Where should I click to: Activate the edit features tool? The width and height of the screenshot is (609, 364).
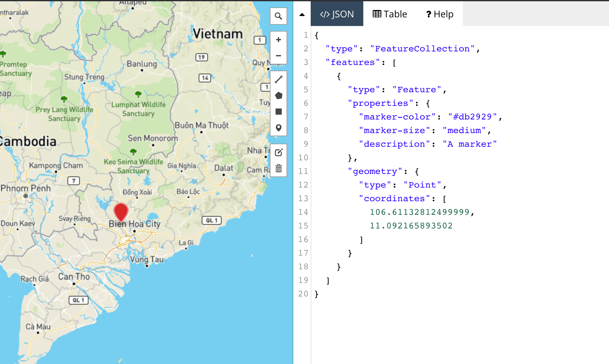point(278,152)
